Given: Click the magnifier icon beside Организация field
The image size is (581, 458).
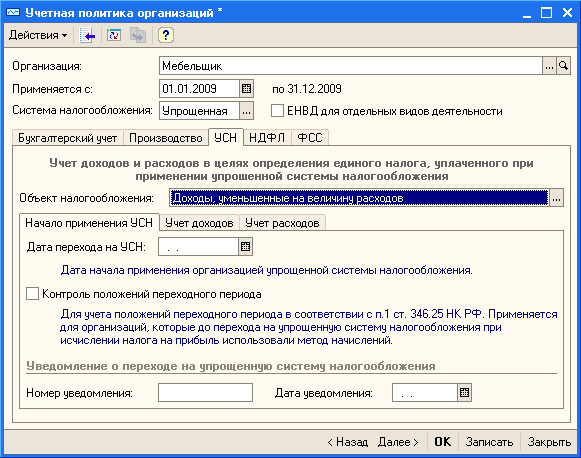Looking at the screenshot, I should pos(564,66).
